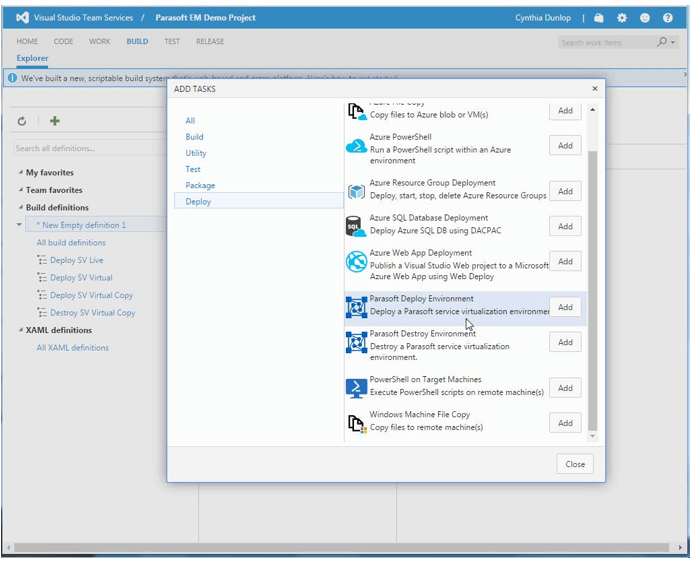The width and height of the screenshot is (694, 561).
Task: Click Azure Resource Group Deployment cube icon
Action: (x=356, y=192)
